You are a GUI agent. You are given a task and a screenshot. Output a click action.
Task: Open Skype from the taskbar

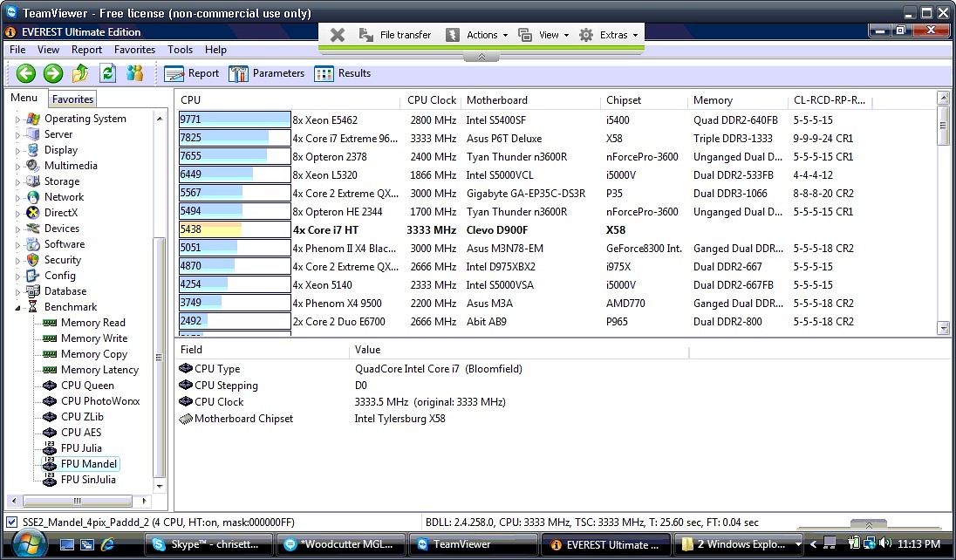pyautogui.click(x=209, y=545)
